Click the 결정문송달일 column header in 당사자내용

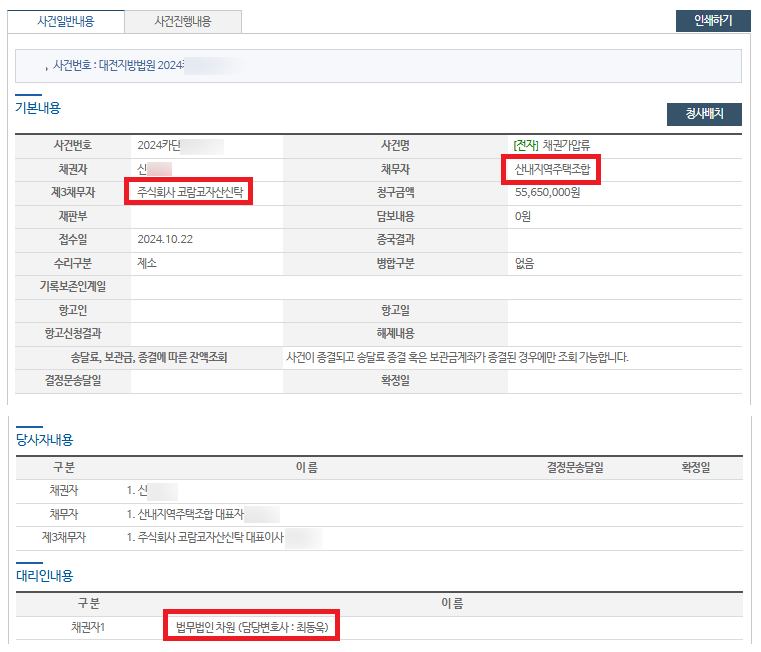[x=574, y=467]
